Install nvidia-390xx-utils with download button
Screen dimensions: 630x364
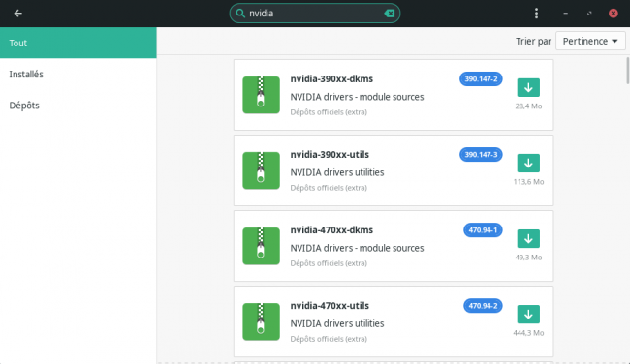(528, 163)
